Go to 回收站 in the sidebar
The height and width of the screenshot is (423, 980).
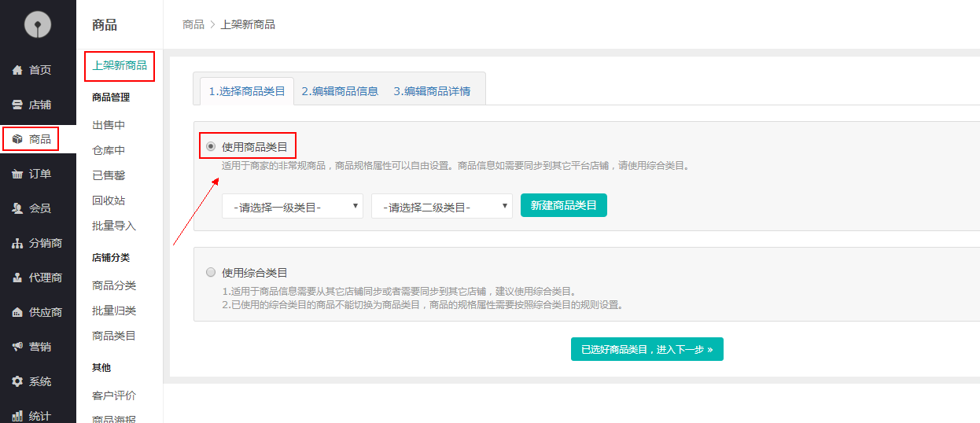tap(109, 200)
